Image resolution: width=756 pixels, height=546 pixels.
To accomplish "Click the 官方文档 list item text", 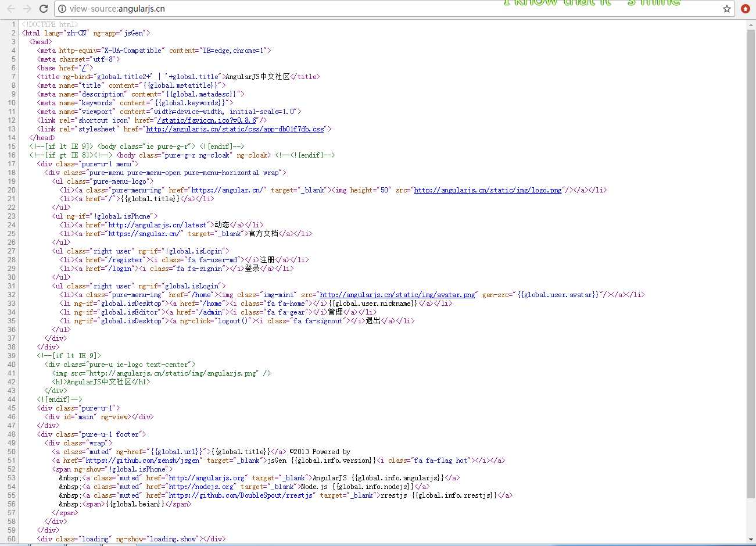I will (x=263, y=234).
